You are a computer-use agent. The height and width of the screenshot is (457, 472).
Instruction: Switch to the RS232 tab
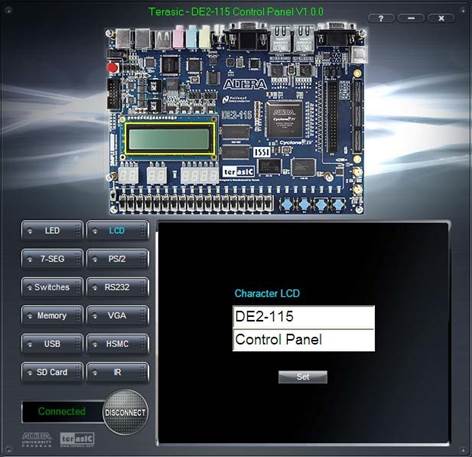(117, 287)
